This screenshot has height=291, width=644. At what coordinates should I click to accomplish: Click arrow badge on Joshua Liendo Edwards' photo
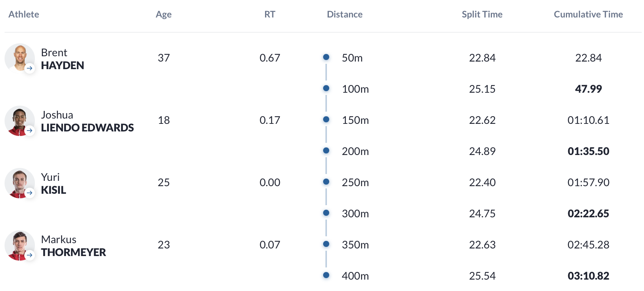(x=30, y=131)
